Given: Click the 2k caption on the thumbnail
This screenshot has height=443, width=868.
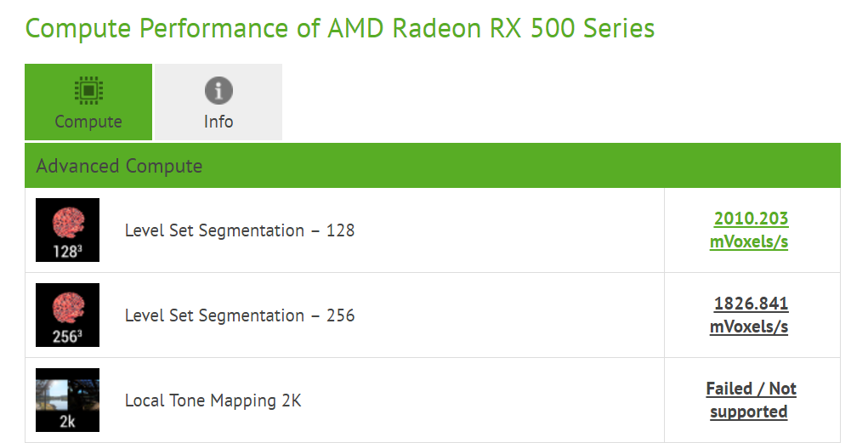Looking at the screenshot, I should (67, 422).
